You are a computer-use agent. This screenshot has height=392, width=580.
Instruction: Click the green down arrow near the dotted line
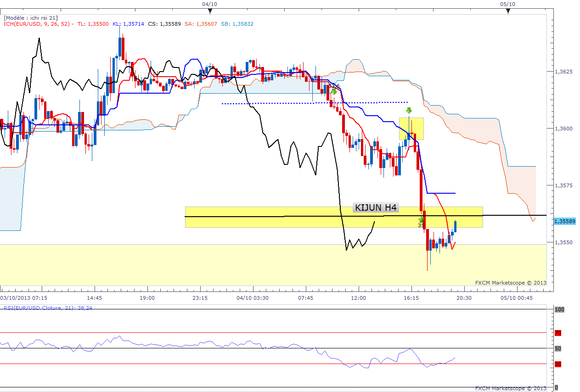pyautogui.click(x=334, y=92)
